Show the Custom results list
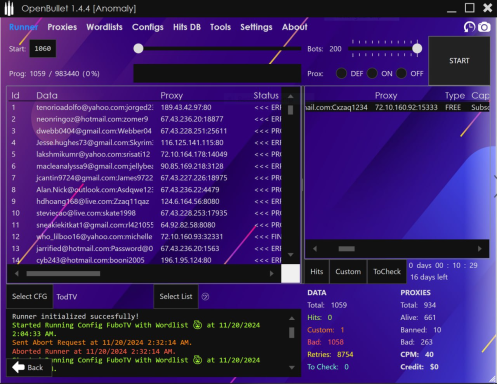The width and height of the screenshot is (497, 384). [348, 272]
